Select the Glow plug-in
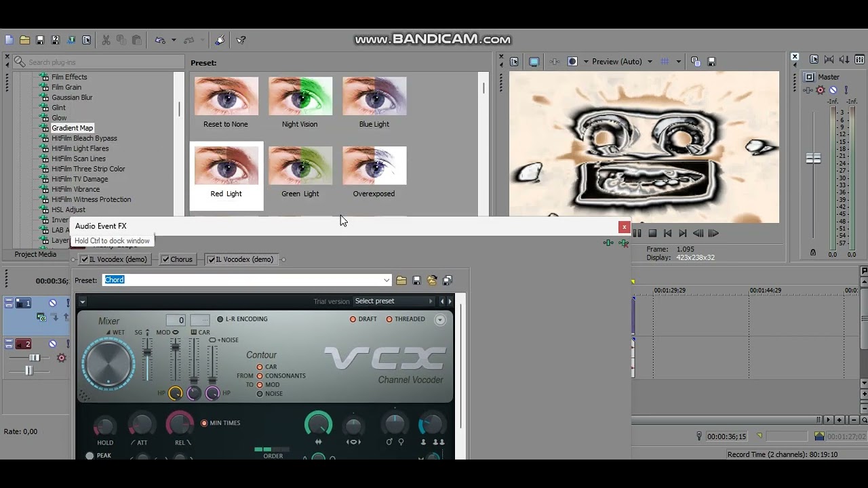 tap(59, 118)
